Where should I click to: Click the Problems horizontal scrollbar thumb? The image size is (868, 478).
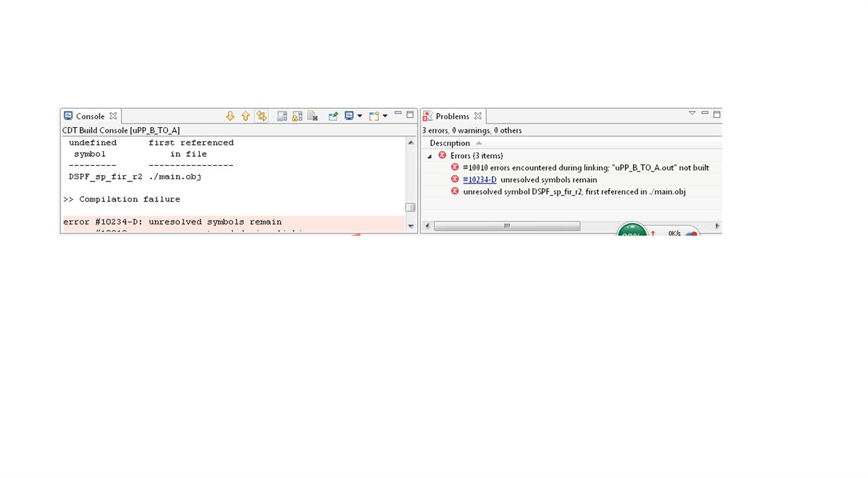[507, 226]
